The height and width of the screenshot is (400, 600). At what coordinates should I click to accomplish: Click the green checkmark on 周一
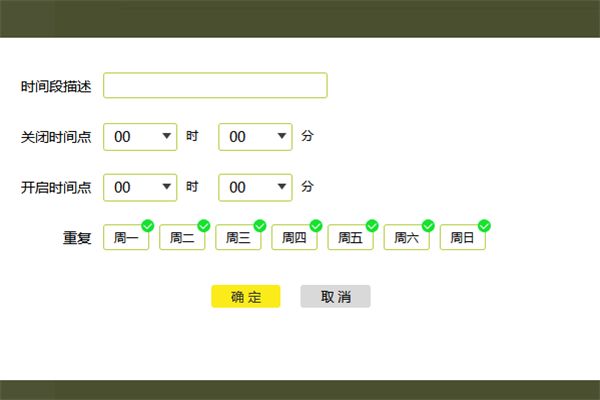(148, 225)
